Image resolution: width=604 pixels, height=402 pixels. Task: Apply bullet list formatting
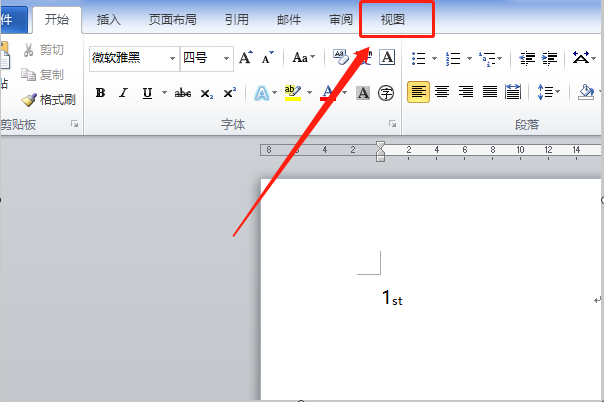pos(418,58)
